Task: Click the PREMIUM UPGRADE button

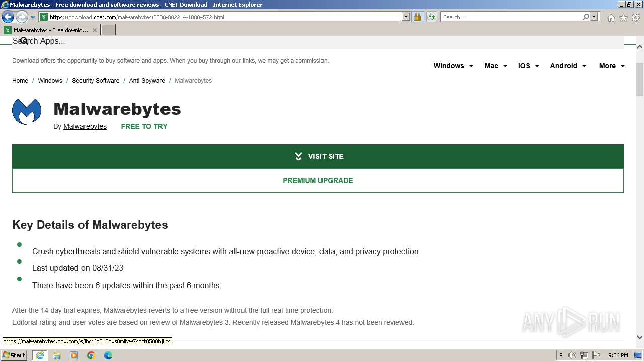Action: tap(318, 180)
